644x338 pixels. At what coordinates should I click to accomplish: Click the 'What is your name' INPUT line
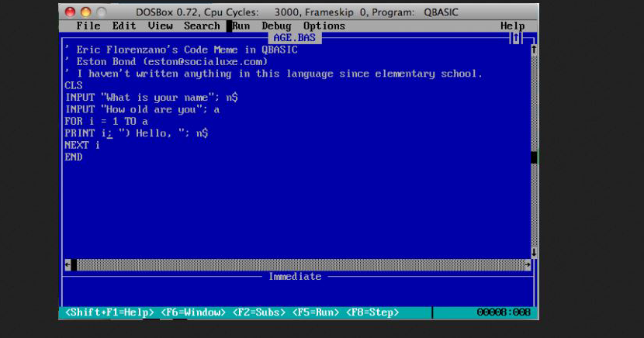tap(151, 98)
